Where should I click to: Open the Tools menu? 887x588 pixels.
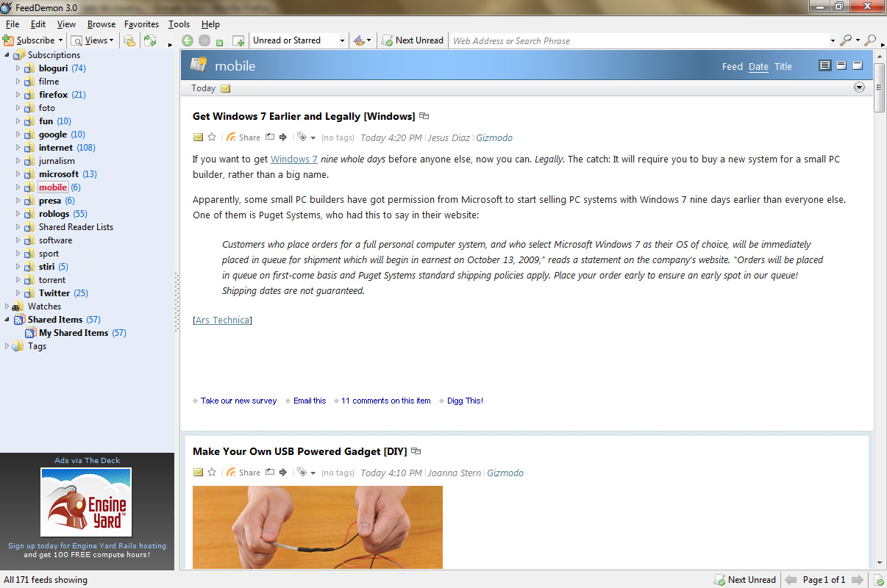(179, 24)
